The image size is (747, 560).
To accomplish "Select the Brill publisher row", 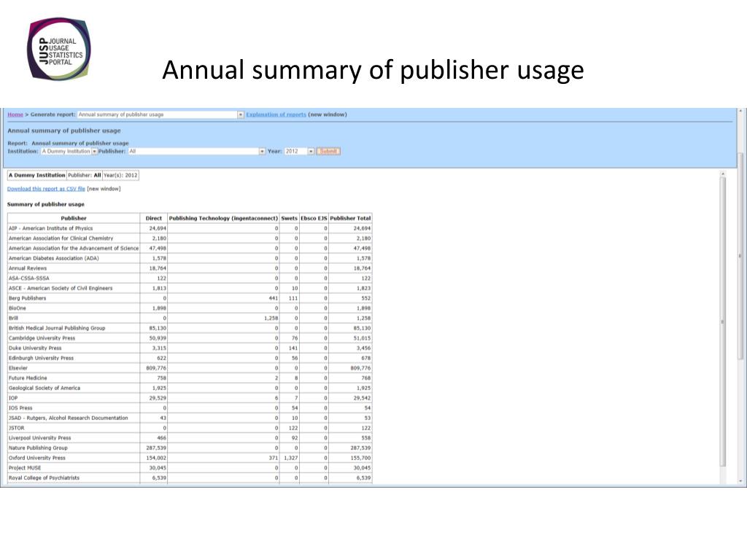I will (x=190, y=319).
